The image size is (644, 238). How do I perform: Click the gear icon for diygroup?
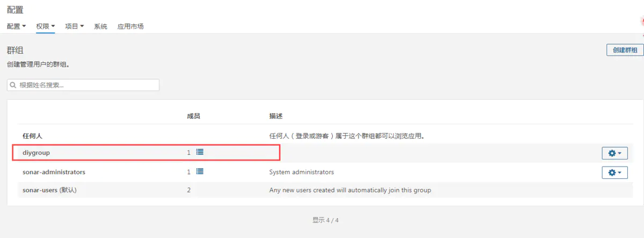614,153
